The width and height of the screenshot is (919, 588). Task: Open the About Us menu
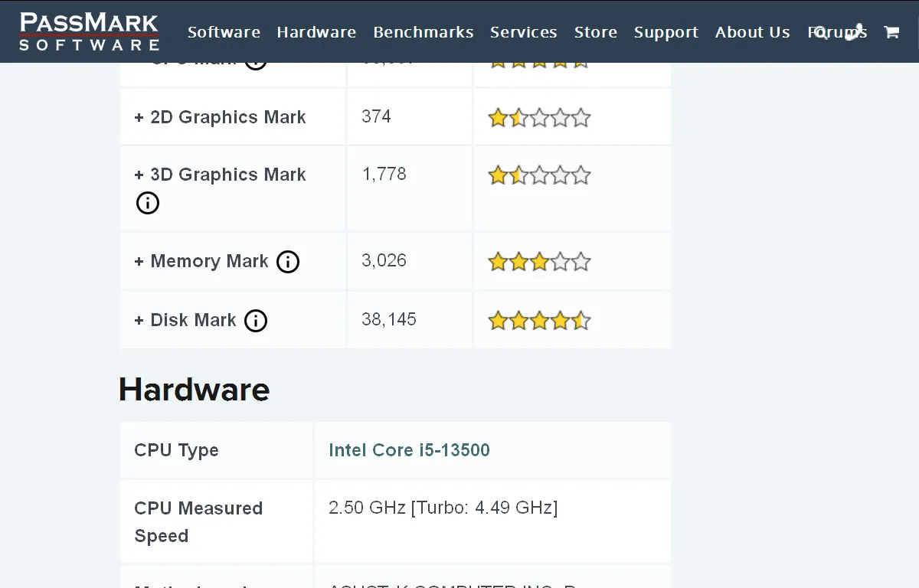pyautogui.click(x=752, y=32)
